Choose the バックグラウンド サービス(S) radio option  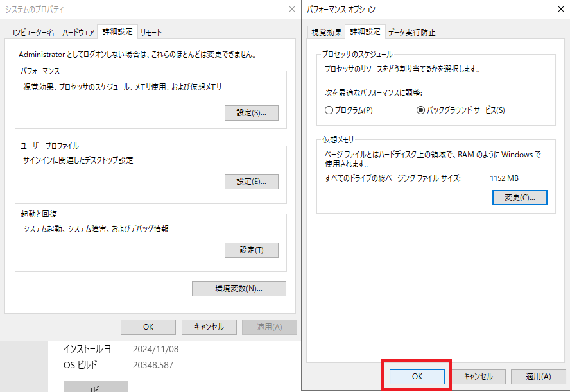pyautogui.click(x=421, y=110)
